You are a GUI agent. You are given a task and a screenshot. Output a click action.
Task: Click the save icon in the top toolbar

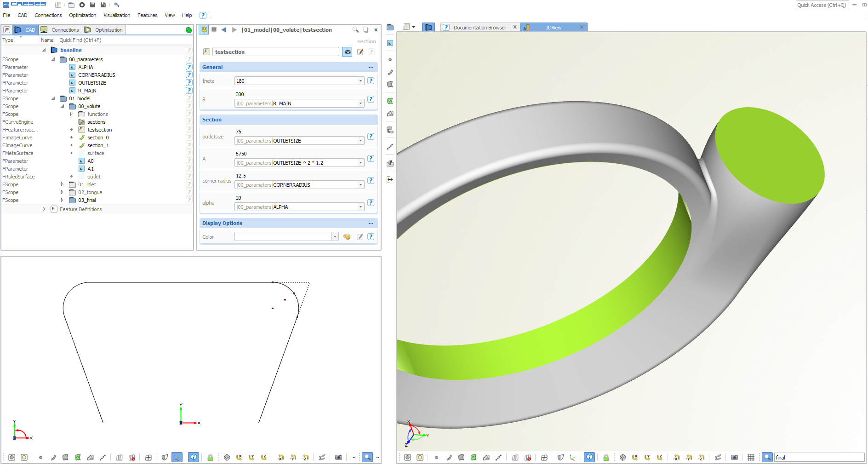(93, 5)
